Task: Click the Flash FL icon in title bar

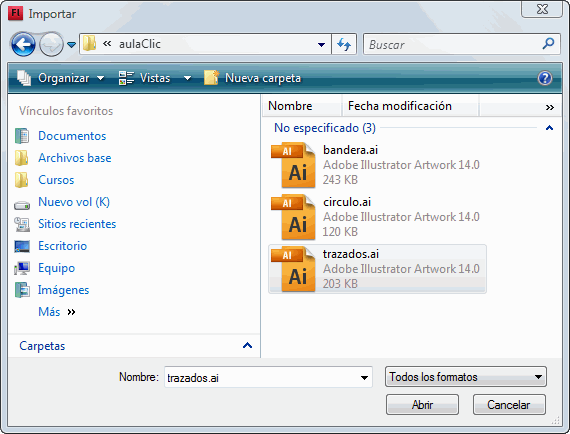Action: click(x=15, y=13)
